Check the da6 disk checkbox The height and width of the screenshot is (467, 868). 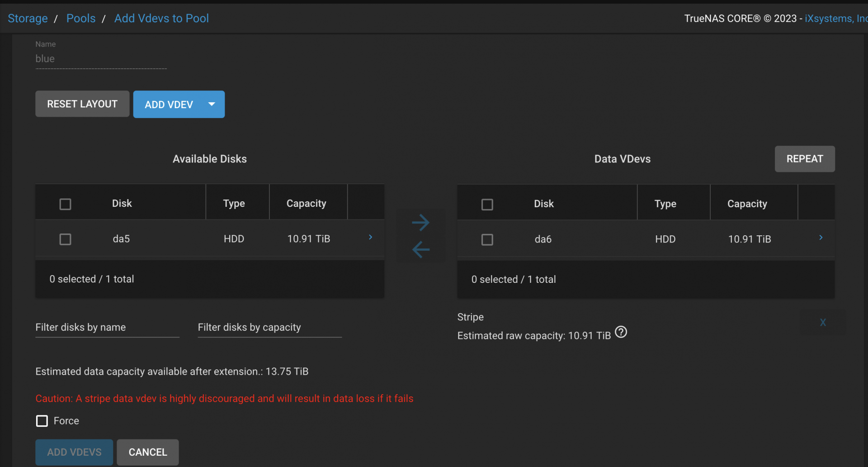coord(487,239)
